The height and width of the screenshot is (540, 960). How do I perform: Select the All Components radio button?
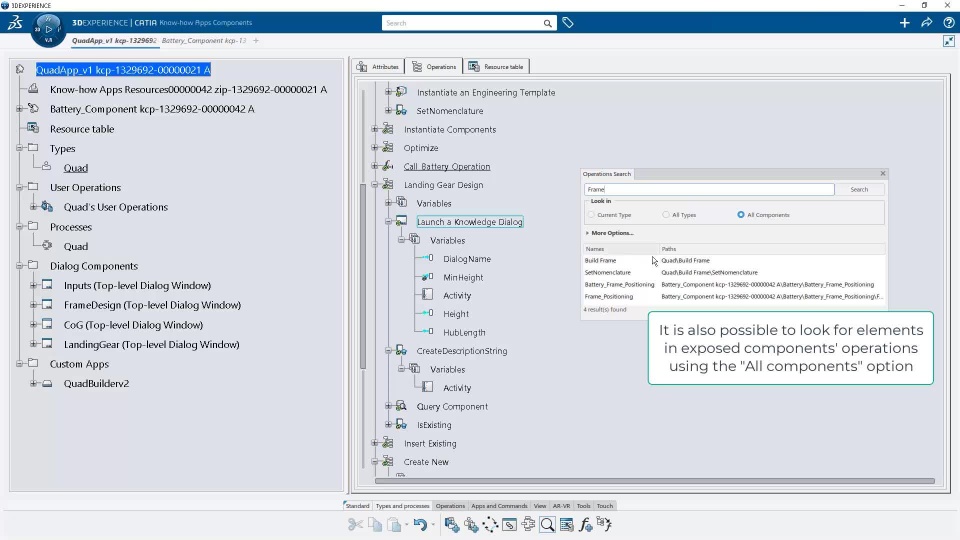click(x=741, y=215)
